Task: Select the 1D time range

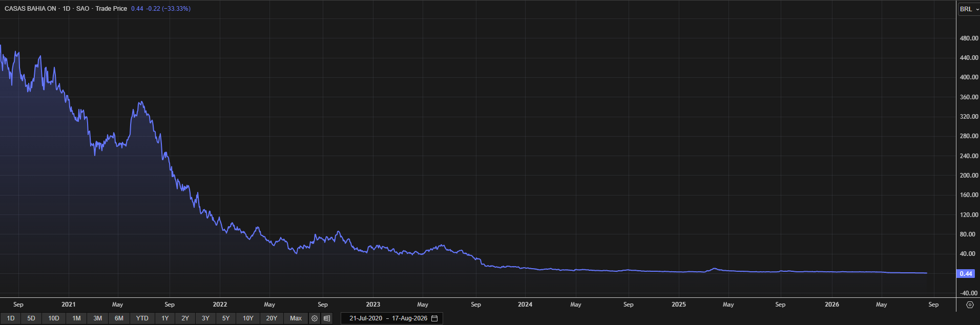Action: click(11, 318)
